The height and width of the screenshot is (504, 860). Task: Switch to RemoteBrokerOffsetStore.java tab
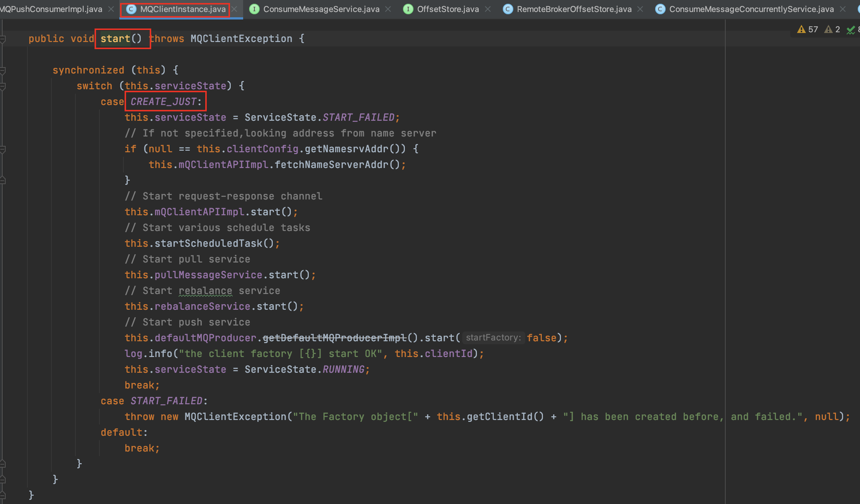(574, 9)
